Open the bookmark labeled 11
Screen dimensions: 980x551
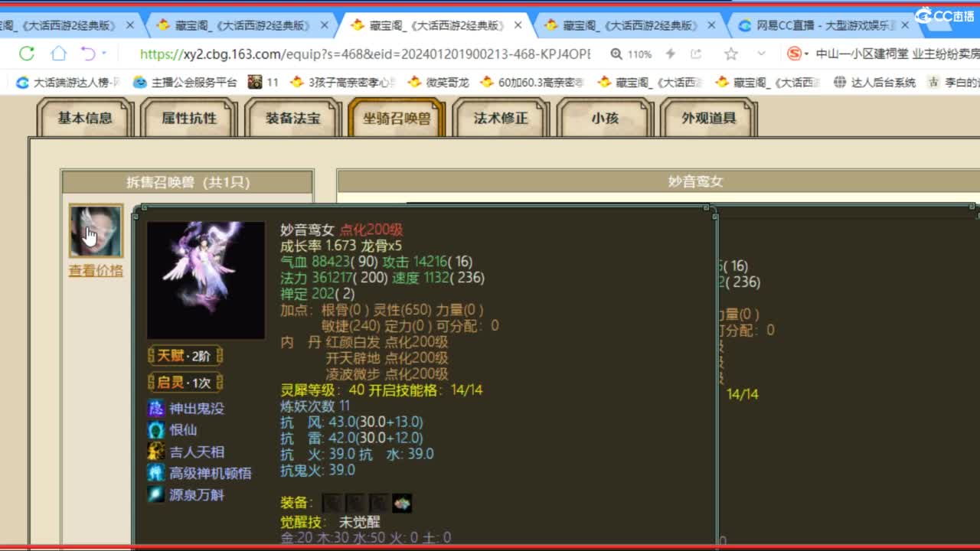264,83
